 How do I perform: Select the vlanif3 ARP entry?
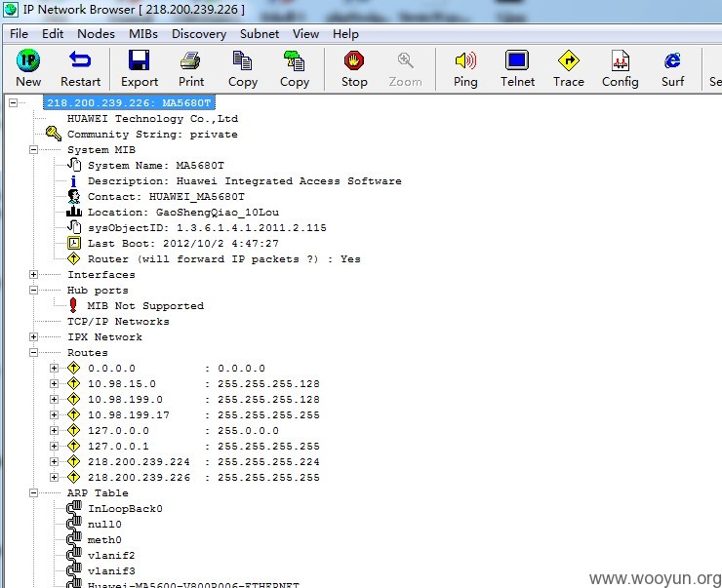[x=111, y=570]
